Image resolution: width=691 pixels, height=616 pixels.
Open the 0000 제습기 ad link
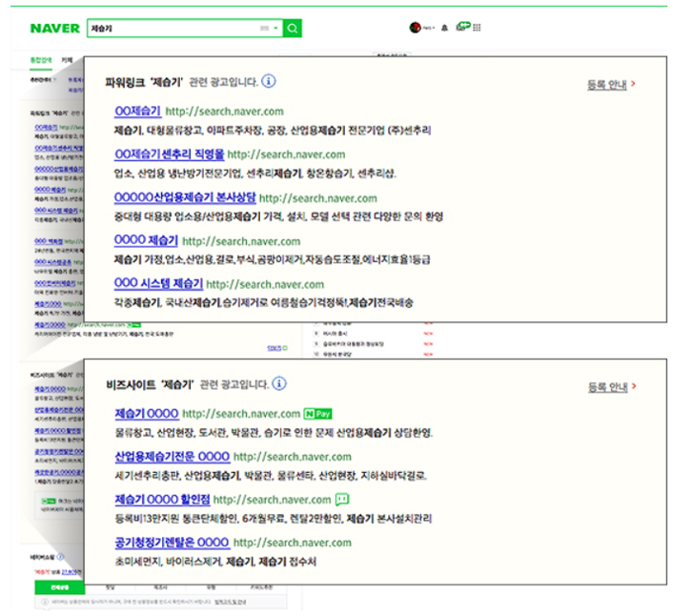point(146,240)
